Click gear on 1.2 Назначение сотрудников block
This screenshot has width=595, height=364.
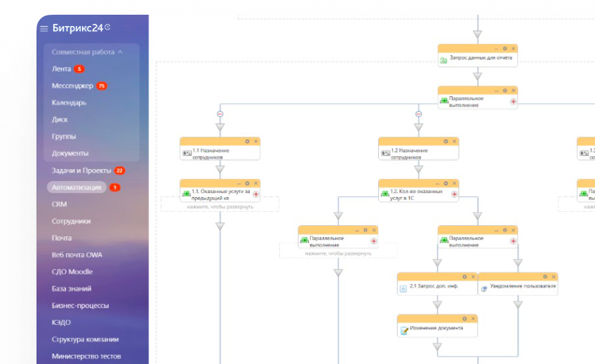pos(446,141)
